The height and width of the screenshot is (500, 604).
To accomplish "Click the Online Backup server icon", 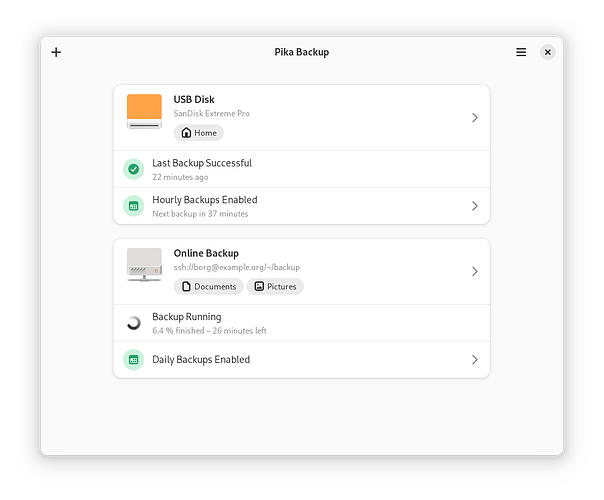I will pos(144,265).
